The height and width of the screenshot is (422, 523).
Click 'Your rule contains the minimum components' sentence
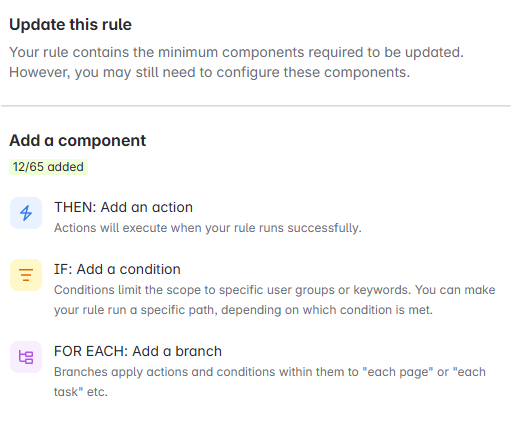coord(236,52)
